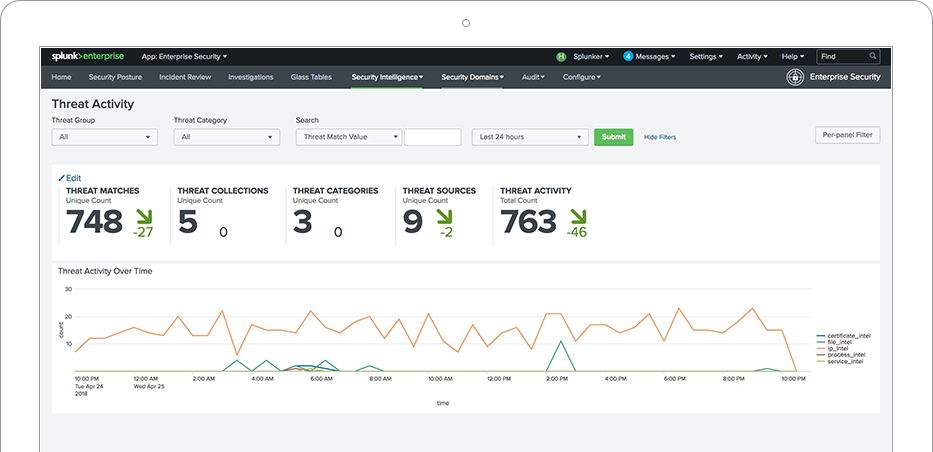Image resolution: width=933 pixels, height=452 pixels.
Task: Open the Security Domains menu
Action: [x=472, y=77]
